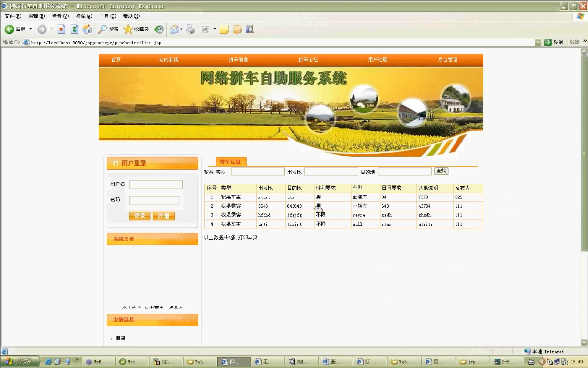Open 用户注册 in the site navigation
The image size is (588, 368).
tap(378, 60)
